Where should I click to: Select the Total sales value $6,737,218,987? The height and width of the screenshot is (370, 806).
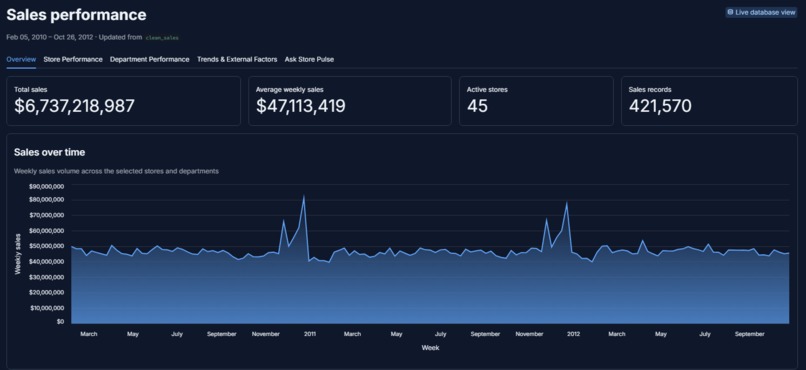[x=75, y=106]
